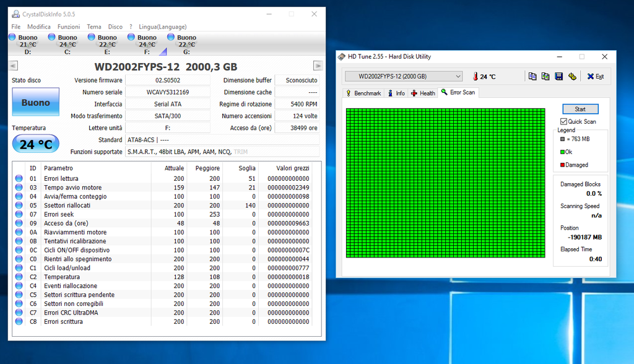Go to previous disk with left arrow
Viewport: 634px width, 364px height.
(x=14, y=66)
